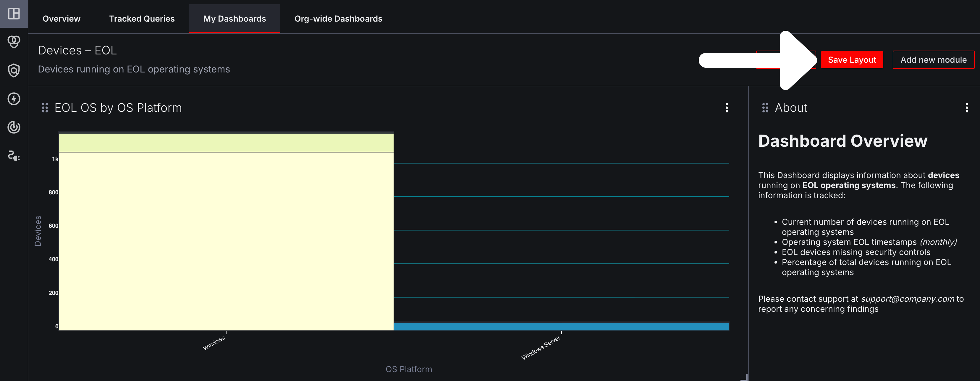Click the pale yellow Windows bar
Image resolution: width=980 pixels, height=381 pixels.
coord(226,241)
